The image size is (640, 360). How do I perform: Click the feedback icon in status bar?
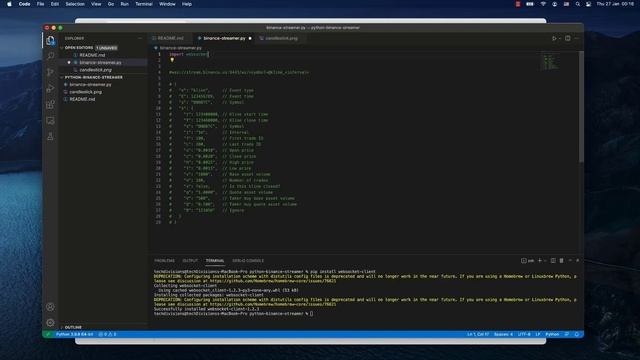(567, 334)
